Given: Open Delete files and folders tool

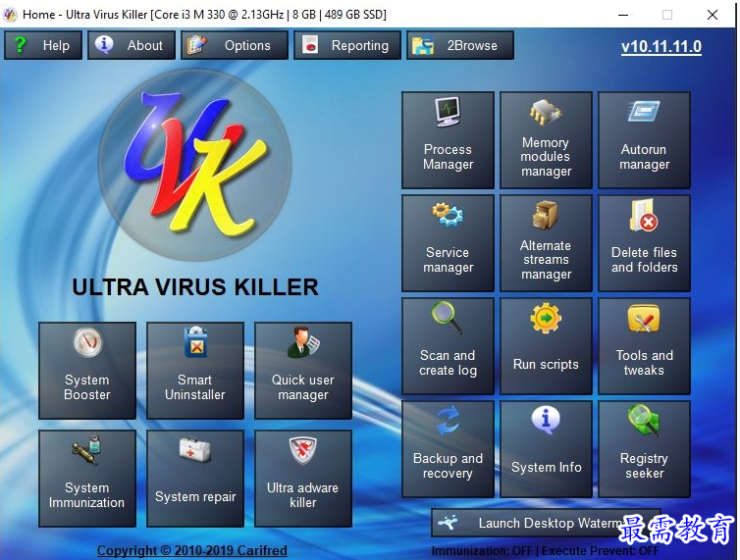Looking at the screenshot, I should pos(644,243).
